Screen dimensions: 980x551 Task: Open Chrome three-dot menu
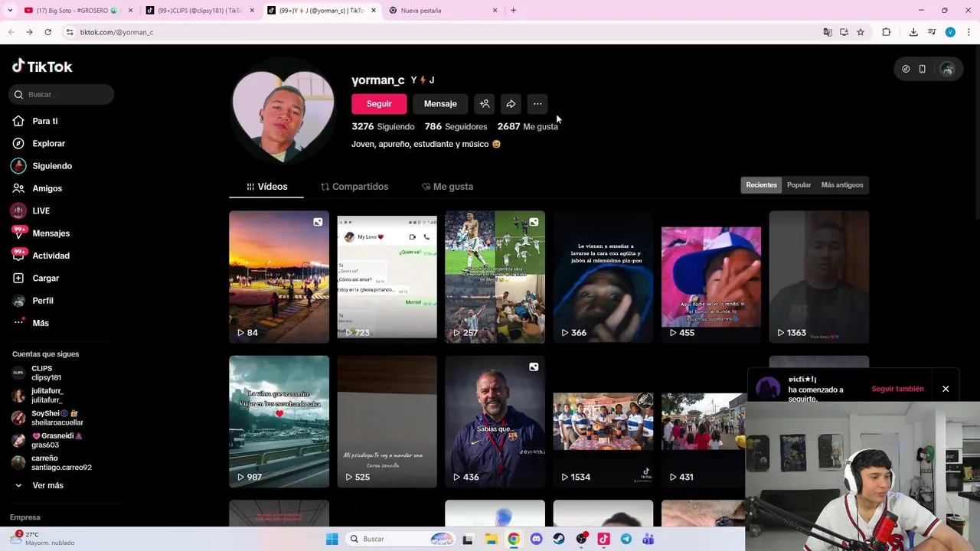[969, 32]
